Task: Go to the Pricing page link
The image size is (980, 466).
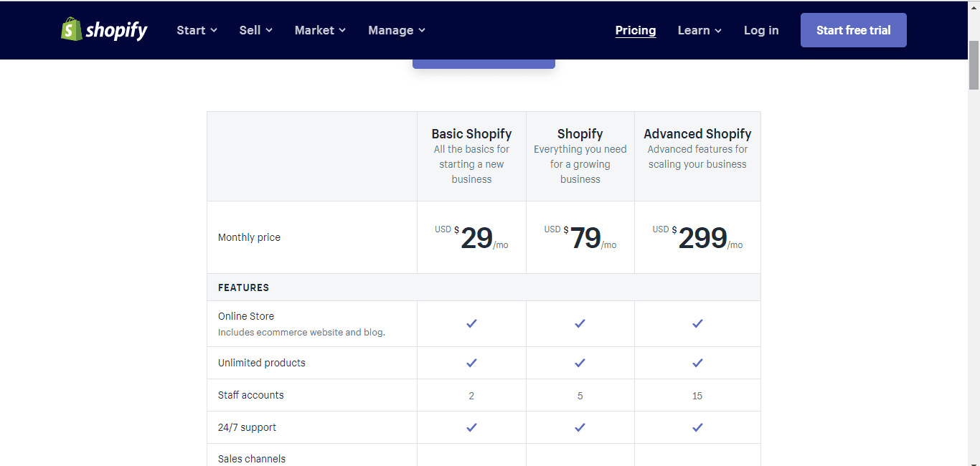Action: (636, 30)
